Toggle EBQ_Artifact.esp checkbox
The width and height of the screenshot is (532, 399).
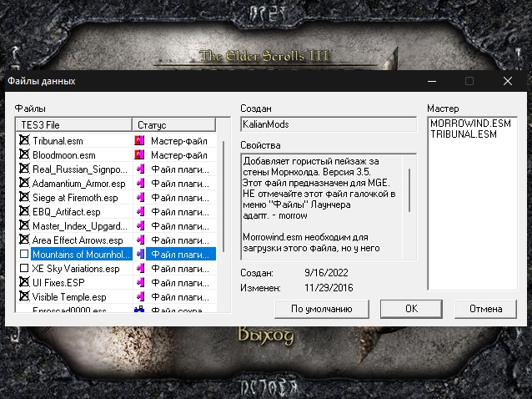(24, 211)
